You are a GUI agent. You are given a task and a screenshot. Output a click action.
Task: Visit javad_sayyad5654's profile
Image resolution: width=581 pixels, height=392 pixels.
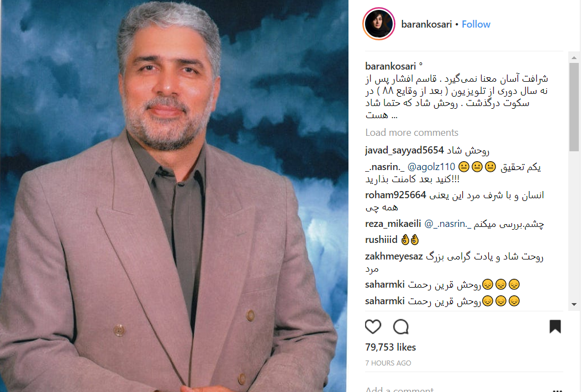404,150
